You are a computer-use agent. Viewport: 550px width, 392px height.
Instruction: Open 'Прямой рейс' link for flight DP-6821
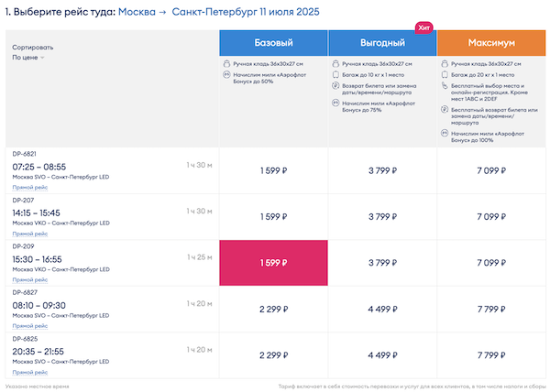(x=27, y=187)
